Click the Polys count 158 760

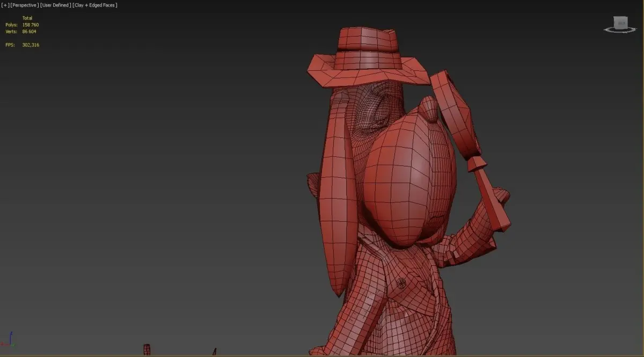[x=30, y=25]
